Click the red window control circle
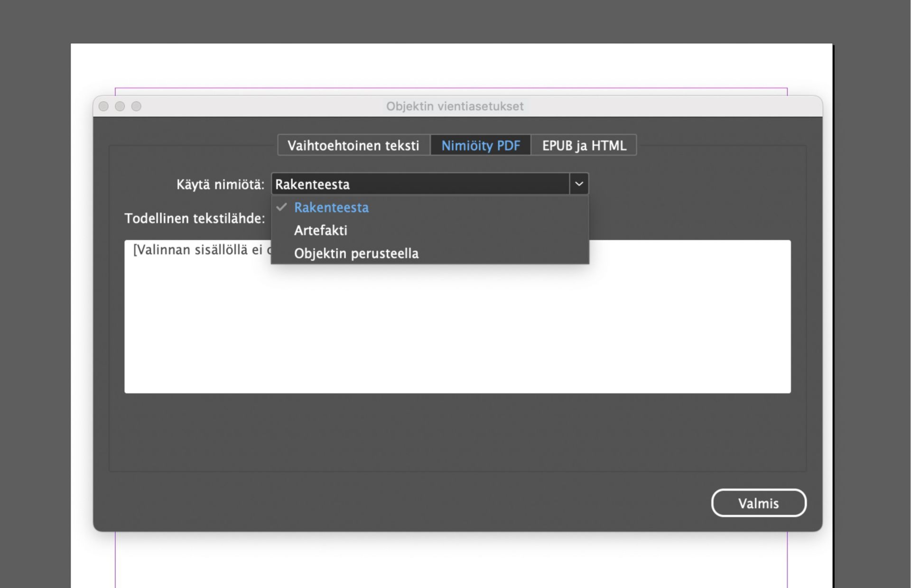The width and height of the screenshot is (911, 588). [103, 106]
